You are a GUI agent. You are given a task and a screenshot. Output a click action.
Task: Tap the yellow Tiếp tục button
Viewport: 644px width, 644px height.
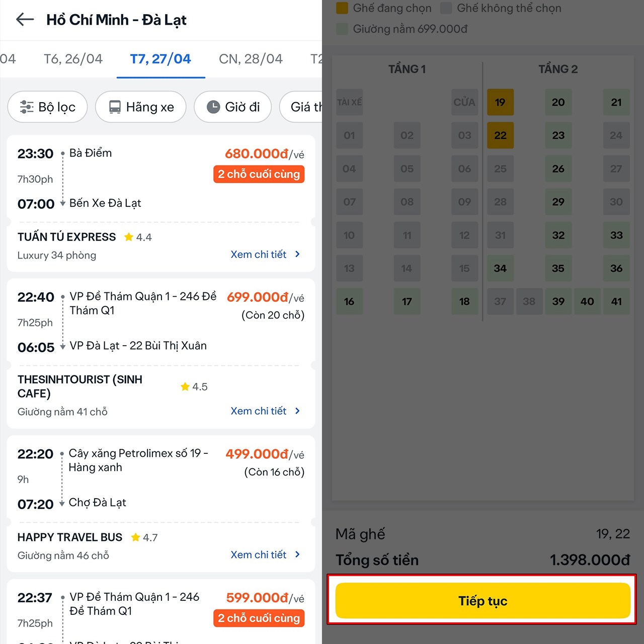tap(482, 600)
